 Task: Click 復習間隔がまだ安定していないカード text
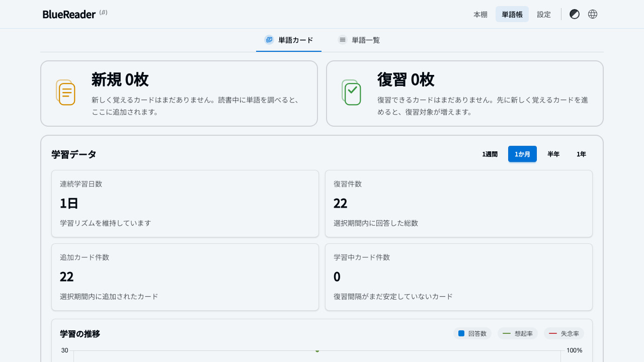393,297
